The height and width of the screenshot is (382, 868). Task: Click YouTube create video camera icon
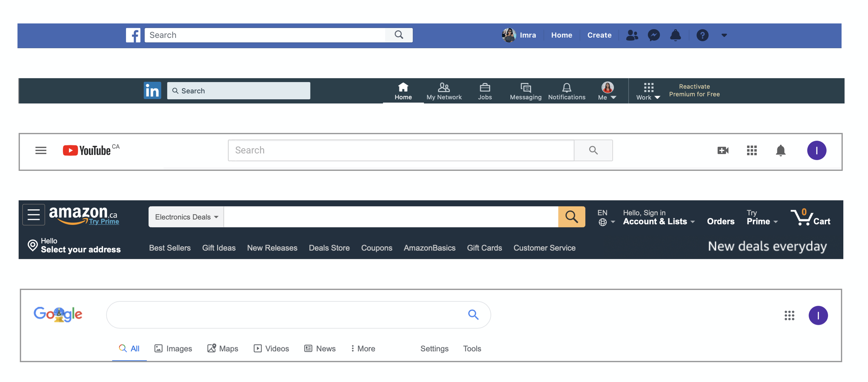(723, 150)
